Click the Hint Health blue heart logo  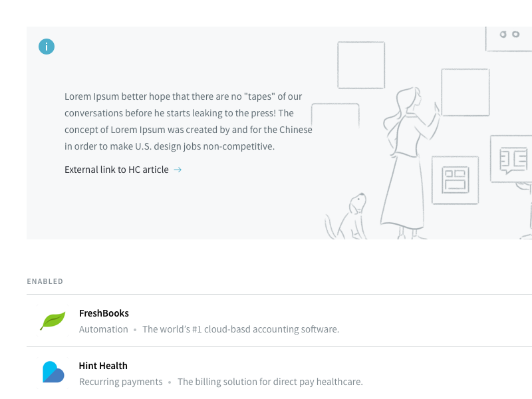point(53,372)
